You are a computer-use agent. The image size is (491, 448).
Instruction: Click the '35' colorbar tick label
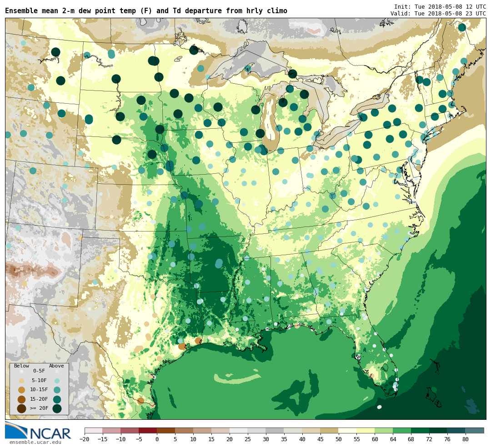click(284, 439)
